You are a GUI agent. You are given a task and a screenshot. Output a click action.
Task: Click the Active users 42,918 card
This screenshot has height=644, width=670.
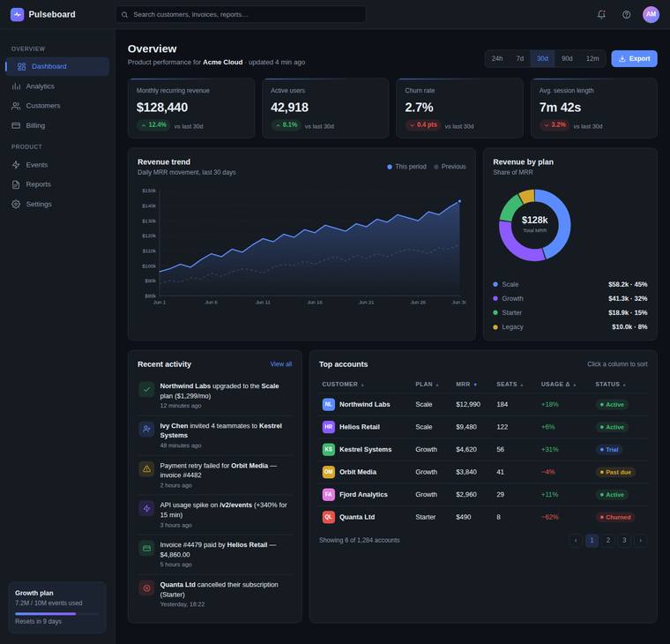pyautogui.click(x=325, y=109)
